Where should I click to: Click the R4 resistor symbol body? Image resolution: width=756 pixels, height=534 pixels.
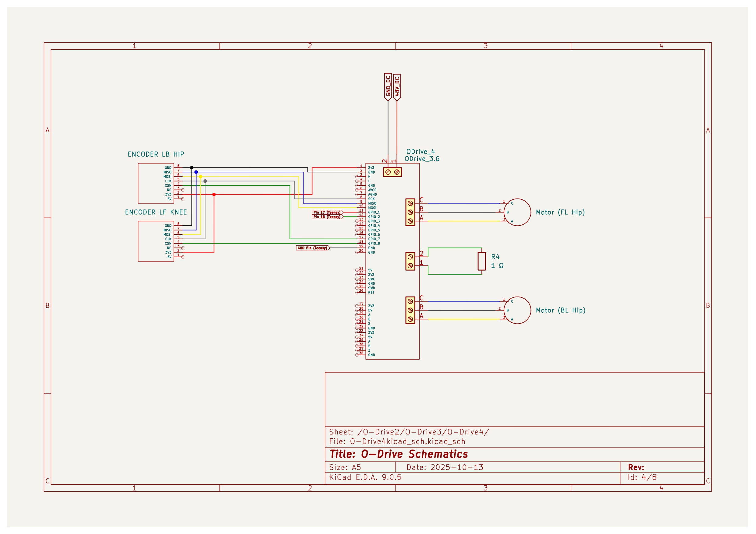(481, 261)
